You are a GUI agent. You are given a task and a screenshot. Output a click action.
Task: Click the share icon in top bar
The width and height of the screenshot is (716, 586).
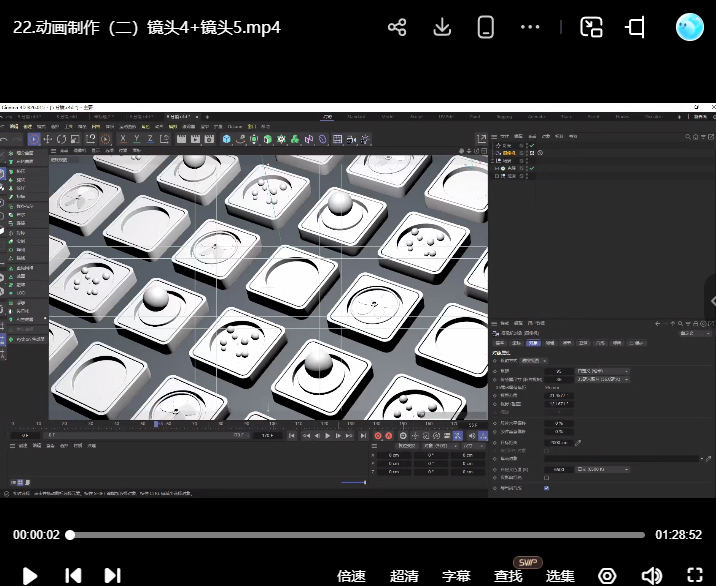pyautogui.click(x=397, y=27)
